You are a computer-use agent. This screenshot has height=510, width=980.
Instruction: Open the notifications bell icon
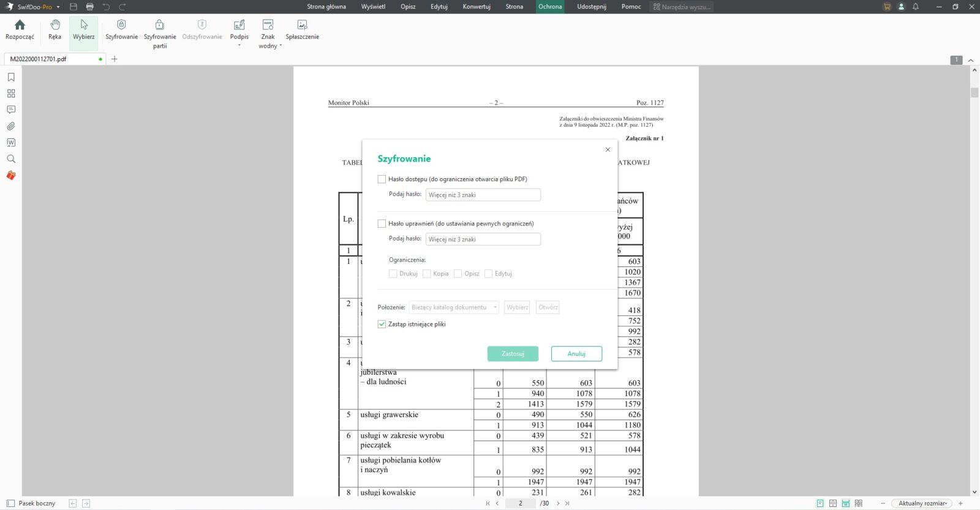(916, 7)
